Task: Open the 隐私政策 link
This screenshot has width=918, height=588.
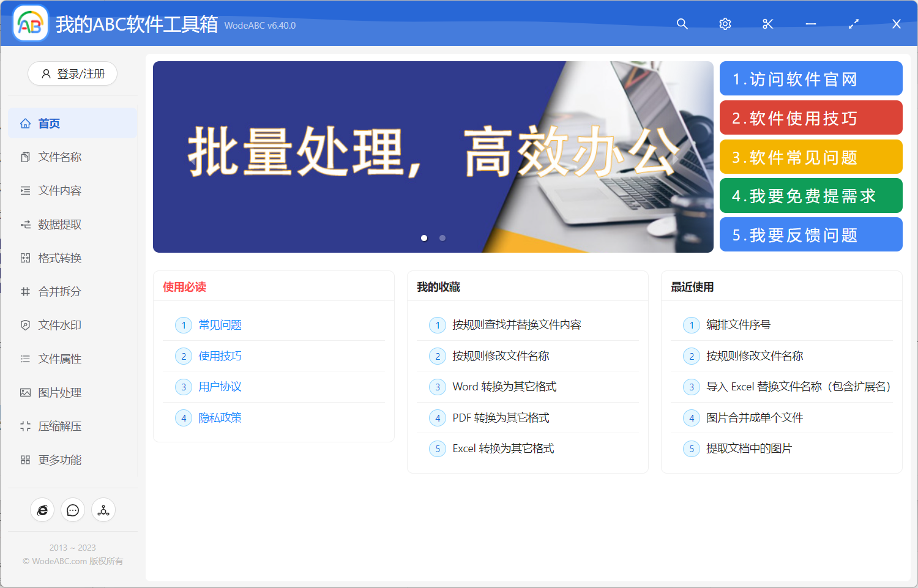Action: coord(220,417)
